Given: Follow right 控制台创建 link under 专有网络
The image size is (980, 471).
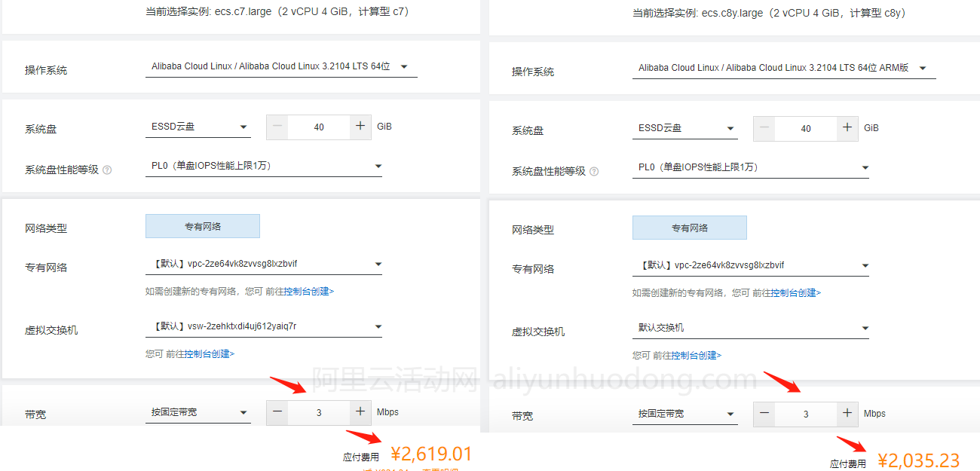Looking at the screenshot, I should pyautogui.click(x=795, y=293).
